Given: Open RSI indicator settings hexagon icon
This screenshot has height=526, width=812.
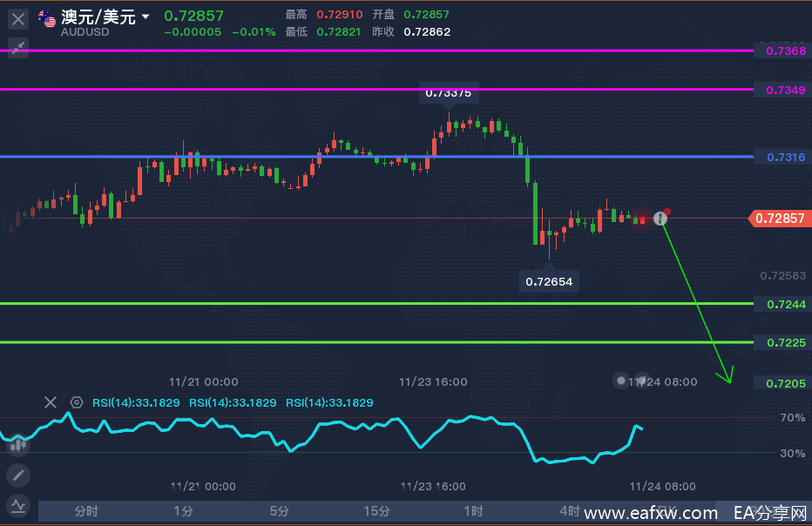Looking at the screenshot, I should click(x=77, y=402).
